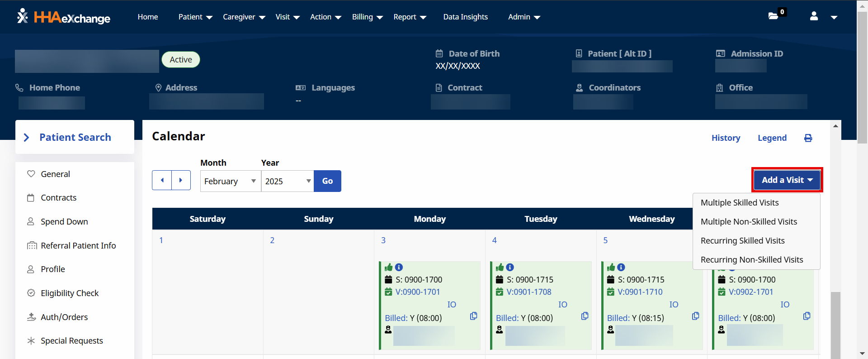Click caregiver icon on Tuesday 4 visit

point(500,330)
